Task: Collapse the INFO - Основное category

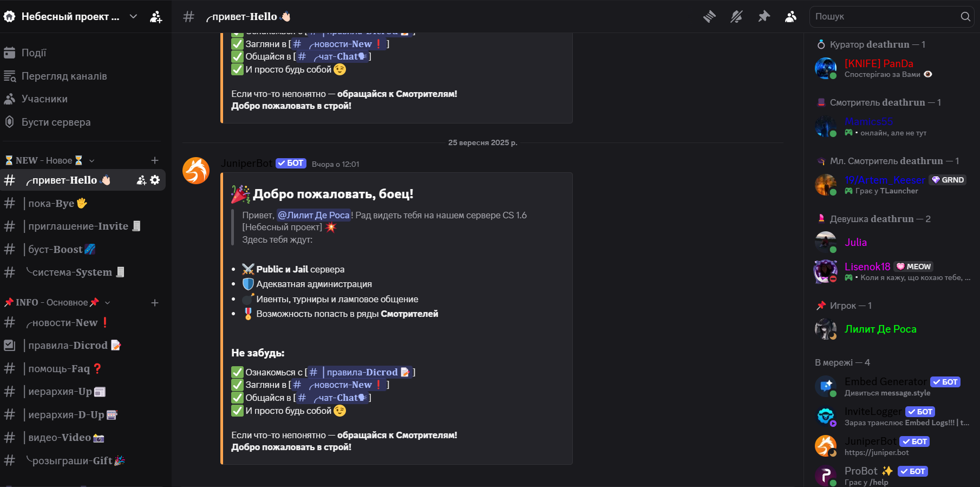Action: 54,303
